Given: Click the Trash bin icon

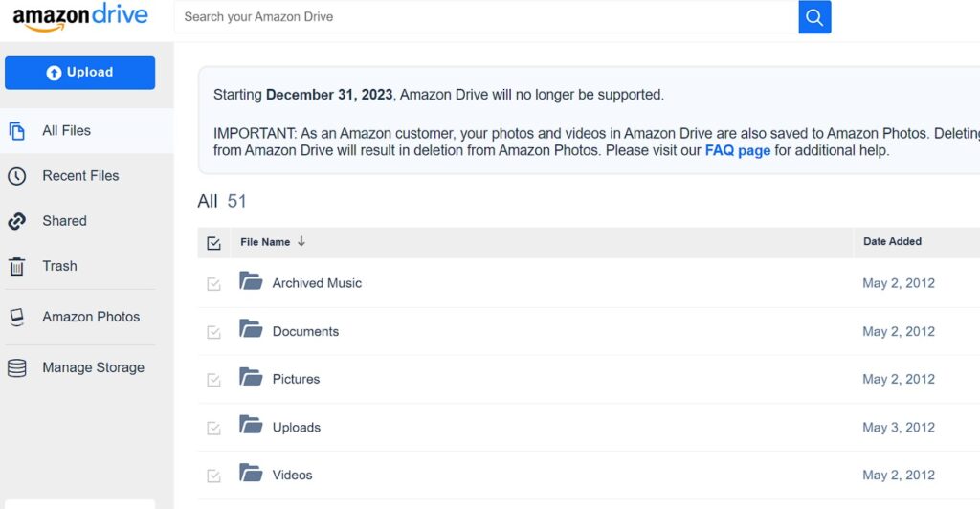Looking at the screenshot, I should pos(17,267).
